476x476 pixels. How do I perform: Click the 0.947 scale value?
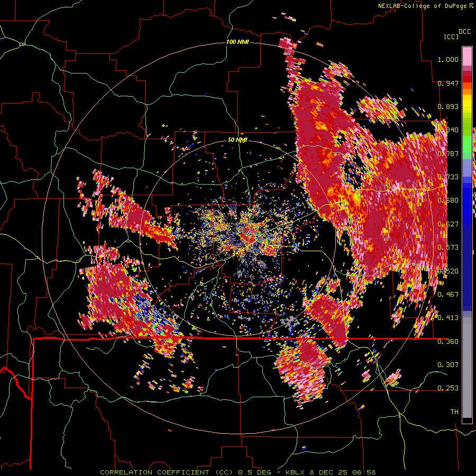pyautogui.click(x=448, y=83)
